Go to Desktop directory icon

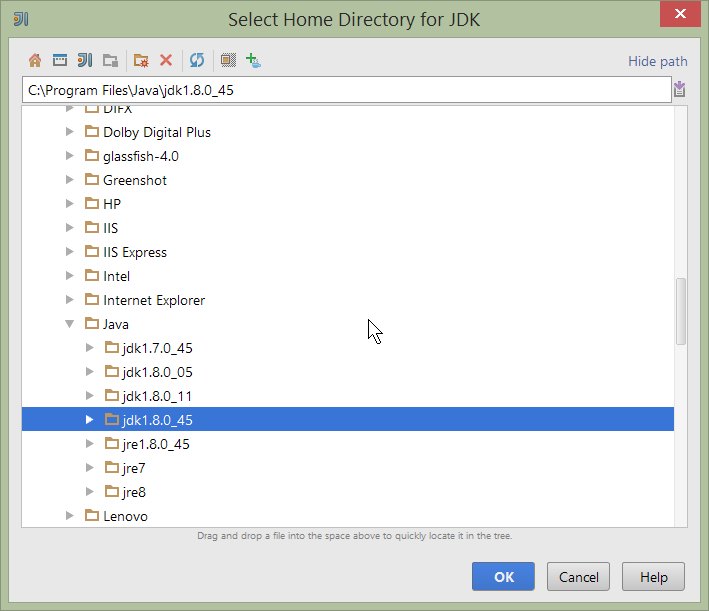pyautogui.click(x=60, y=60)
